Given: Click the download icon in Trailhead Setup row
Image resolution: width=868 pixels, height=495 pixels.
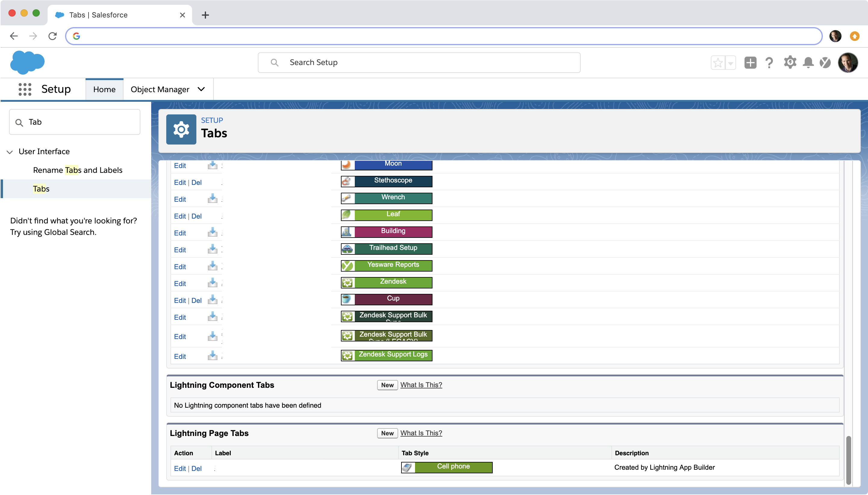Looking at the screenshot, I should coord(213,249).
